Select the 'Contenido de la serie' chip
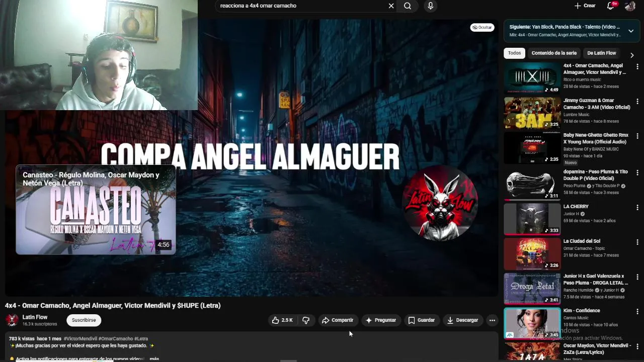644x362 pixels. coord(554,53)
